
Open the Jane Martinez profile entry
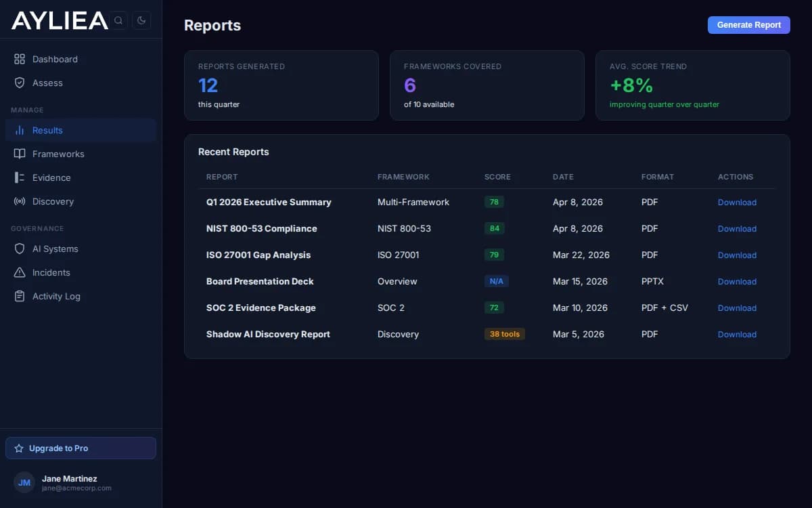pyautogui.click(x=70, y=482)
